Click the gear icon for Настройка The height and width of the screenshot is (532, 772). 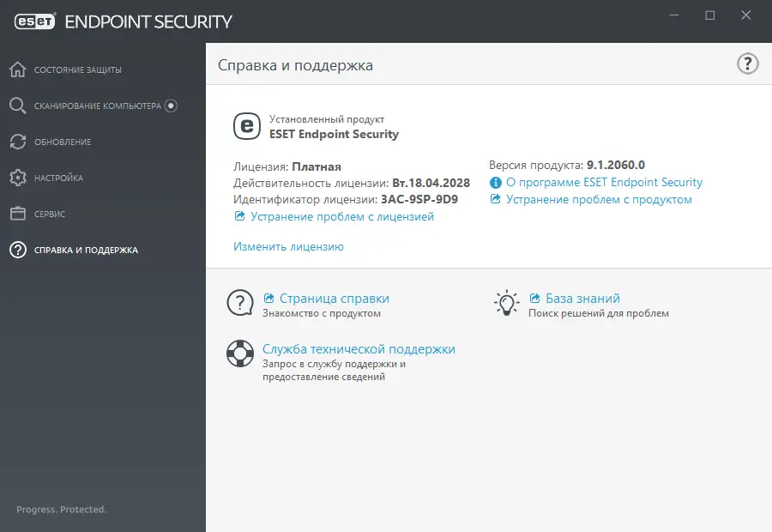(18, 178)
